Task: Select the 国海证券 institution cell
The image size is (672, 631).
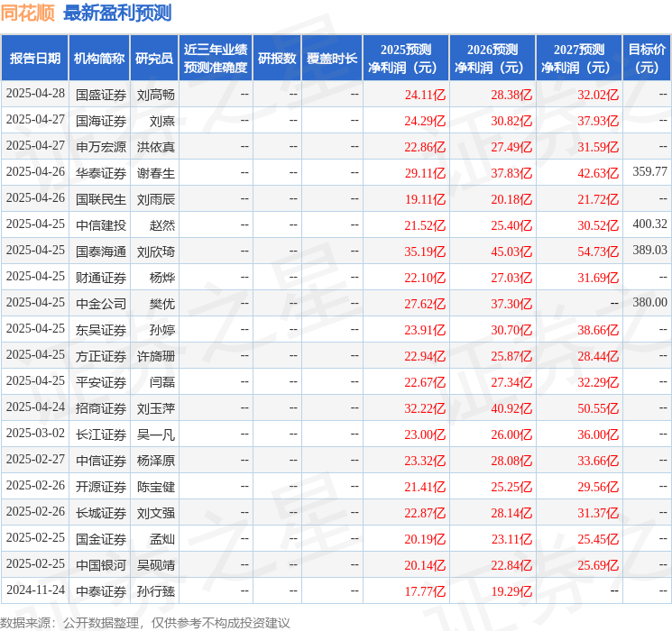Action: (101, 121)
